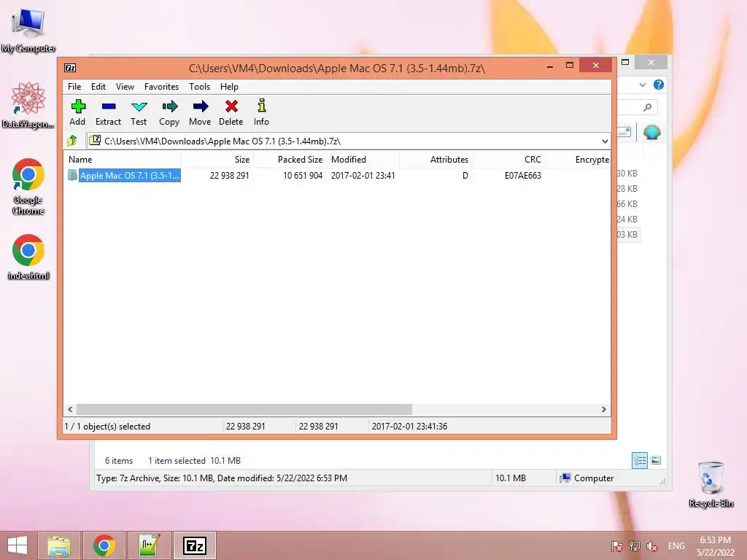Open the Tools menu
747x560 pixels.
[x=199, y=87]
